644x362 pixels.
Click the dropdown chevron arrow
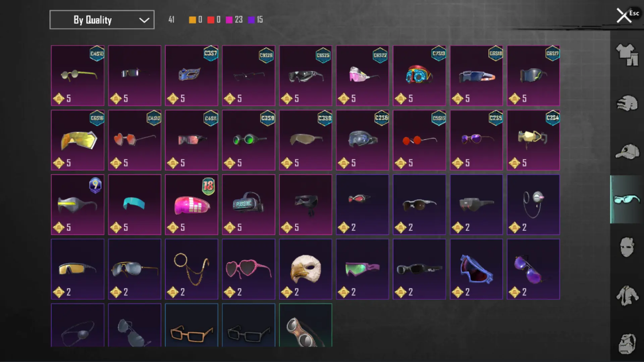[x=144, y=20]
